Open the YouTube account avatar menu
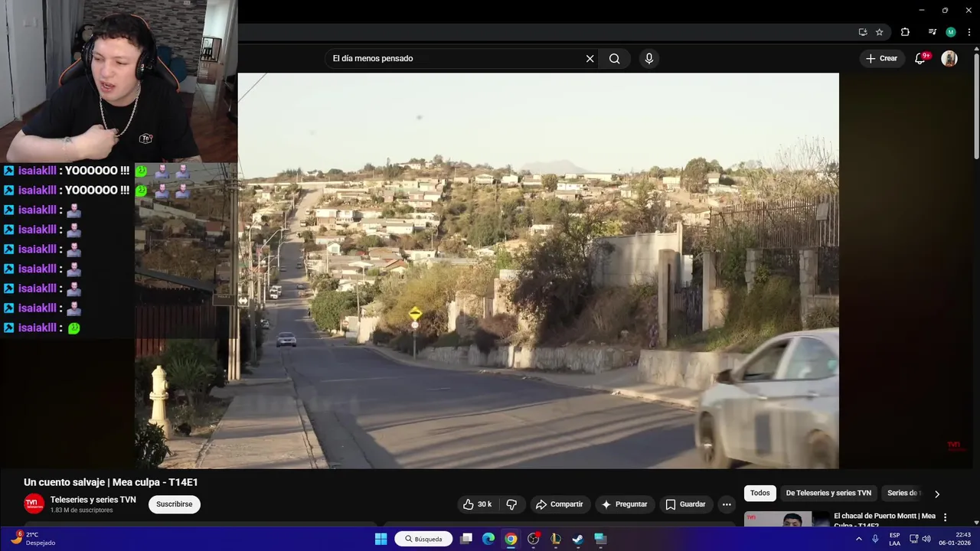Screen dimensions: 980x551 tap(949, 58)
